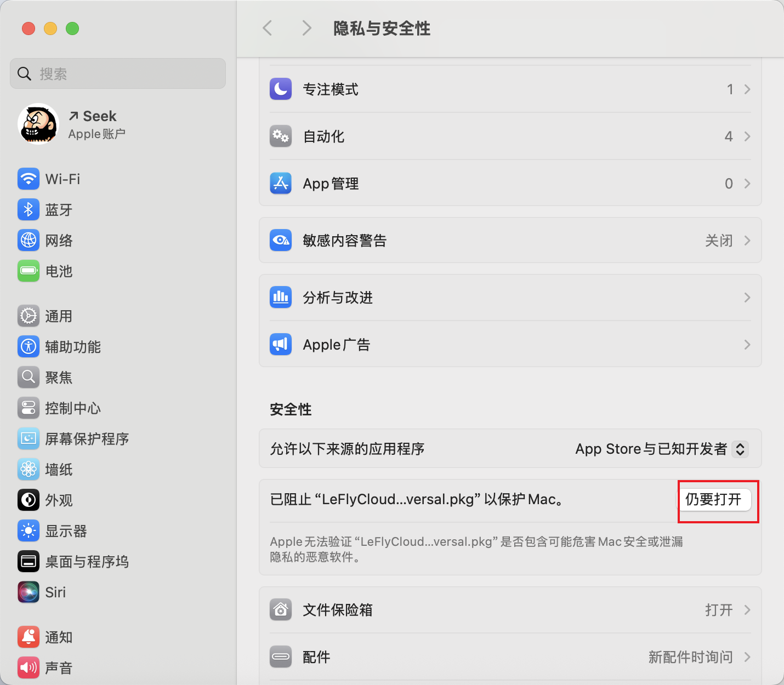Screen dimensions: 784x685
Task: Select the Siri icon in sidebar
Action: (x=29, y=592)
